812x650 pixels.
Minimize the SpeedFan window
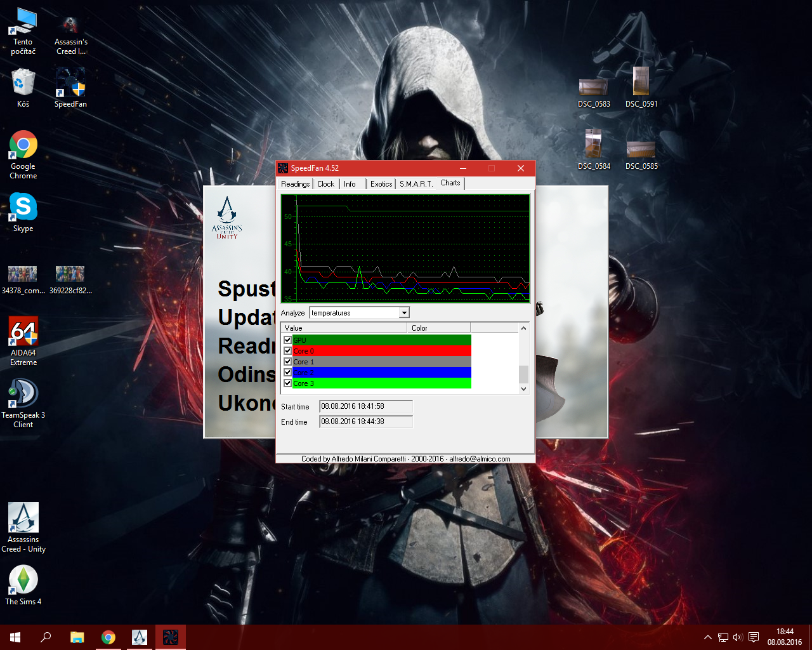point(463,168)
